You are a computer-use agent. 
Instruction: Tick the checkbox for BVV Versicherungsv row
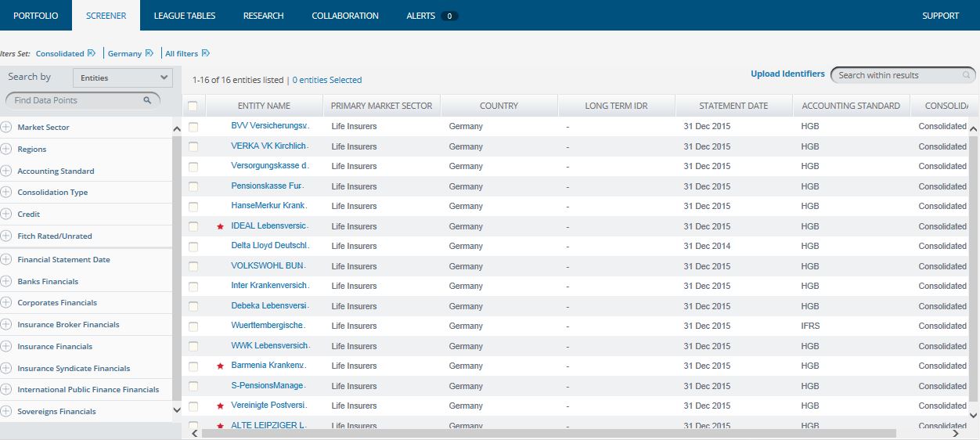pos(193,126)
